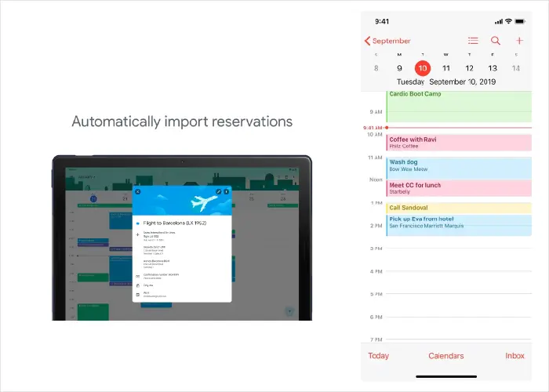
Task: Open the Wash dog event
Action: (x=459, y=169)
